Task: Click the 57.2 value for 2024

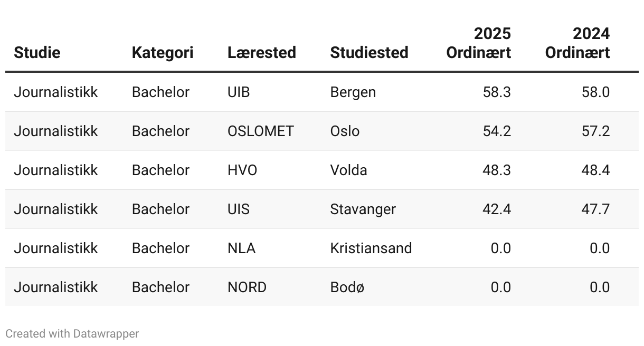Action: (x=595, y=131)
